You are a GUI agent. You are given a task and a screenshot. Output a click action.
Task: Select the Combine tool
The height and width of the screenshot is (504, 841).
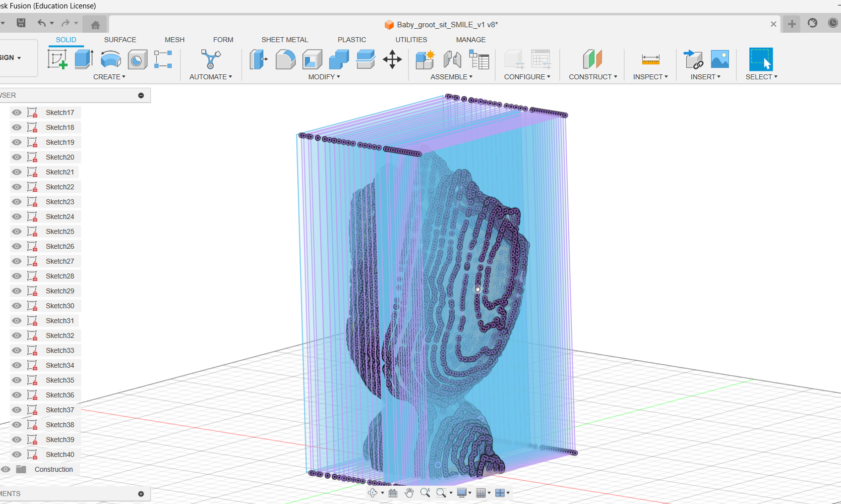point(339,59)
